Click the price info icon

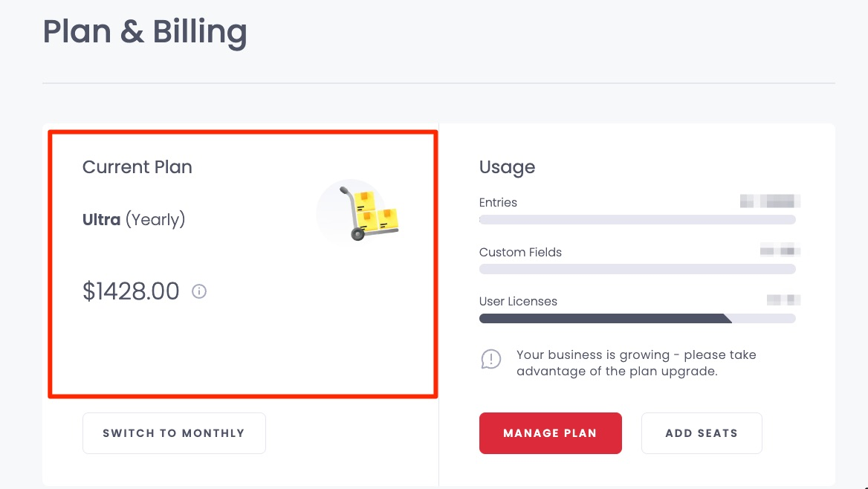198,291
